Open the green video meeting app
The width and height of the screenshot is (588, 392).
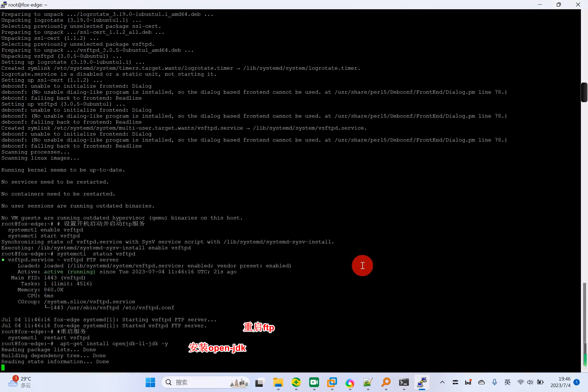314,382
